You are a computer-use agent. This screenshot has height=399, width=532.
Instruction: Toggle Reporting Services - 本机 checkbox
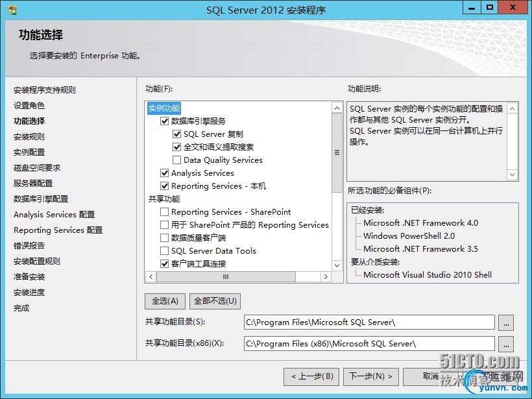164,186
